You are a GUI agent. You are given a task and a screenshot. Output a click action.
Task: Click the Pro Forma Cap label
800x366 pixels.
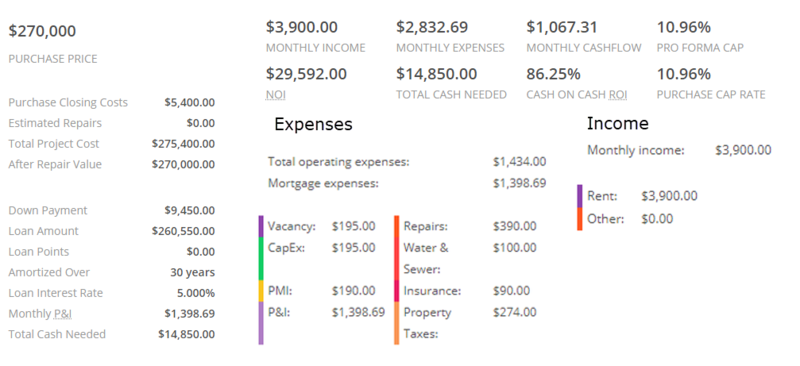click(x=700, y=48)
